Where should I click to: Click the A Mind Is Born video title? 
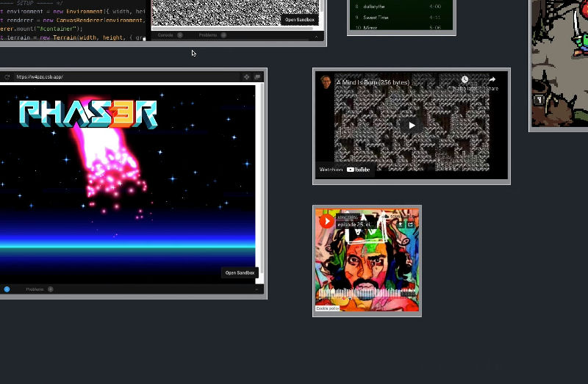(373, 82)
